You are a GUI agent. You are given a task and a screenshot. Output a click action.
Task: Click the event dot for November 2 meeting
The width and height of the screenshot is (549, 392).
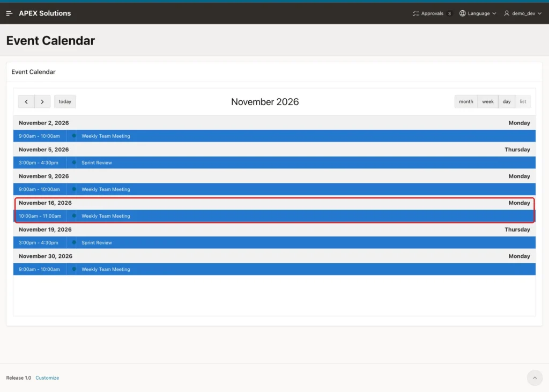(x=74, y=136)
